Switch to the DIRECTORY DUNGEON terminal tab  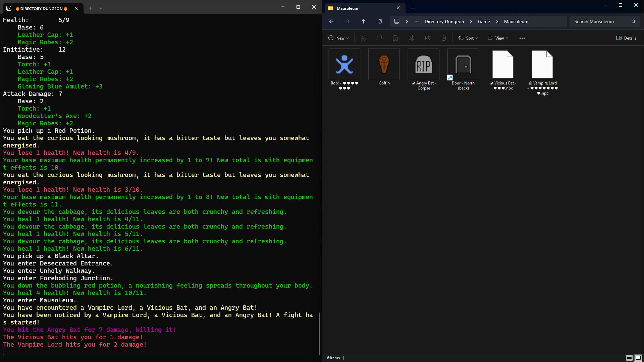(41, 8)
